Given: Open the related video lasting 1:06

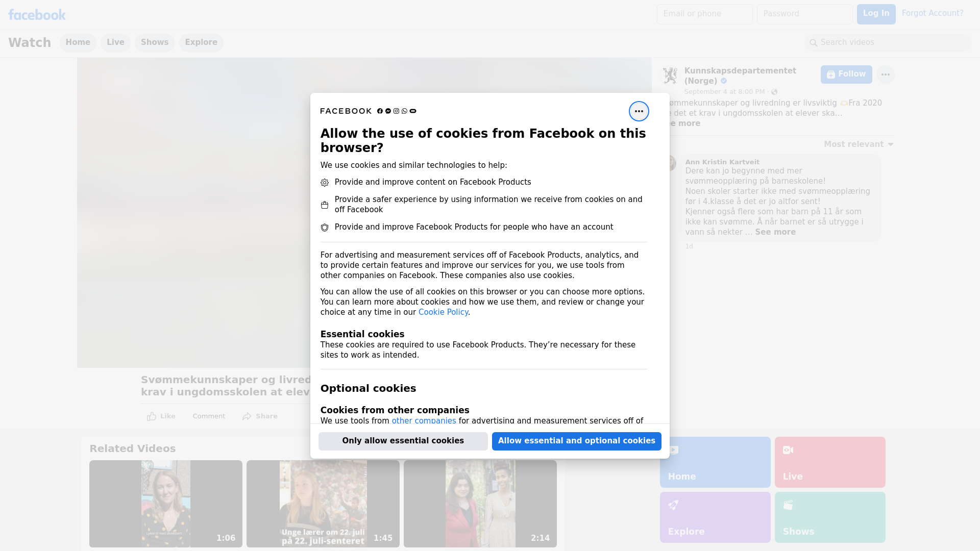Looking at the screenshot, I should coord(166,504).
